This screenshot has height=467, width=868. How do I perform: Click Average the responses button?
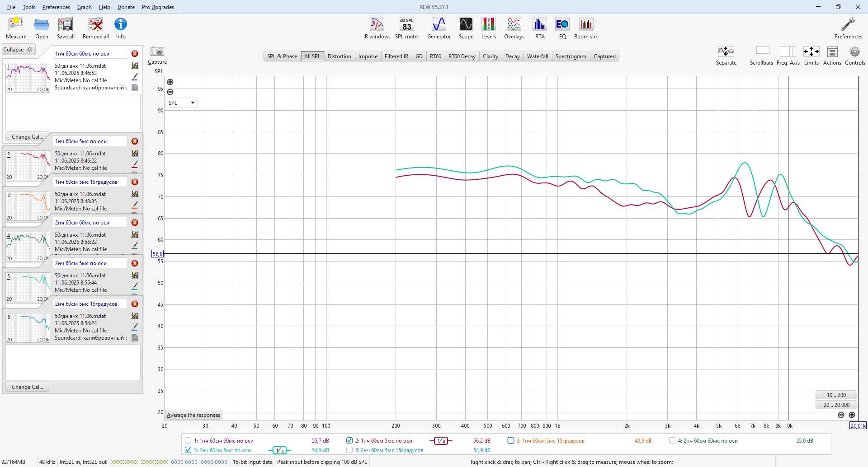(x=193, y=415)
